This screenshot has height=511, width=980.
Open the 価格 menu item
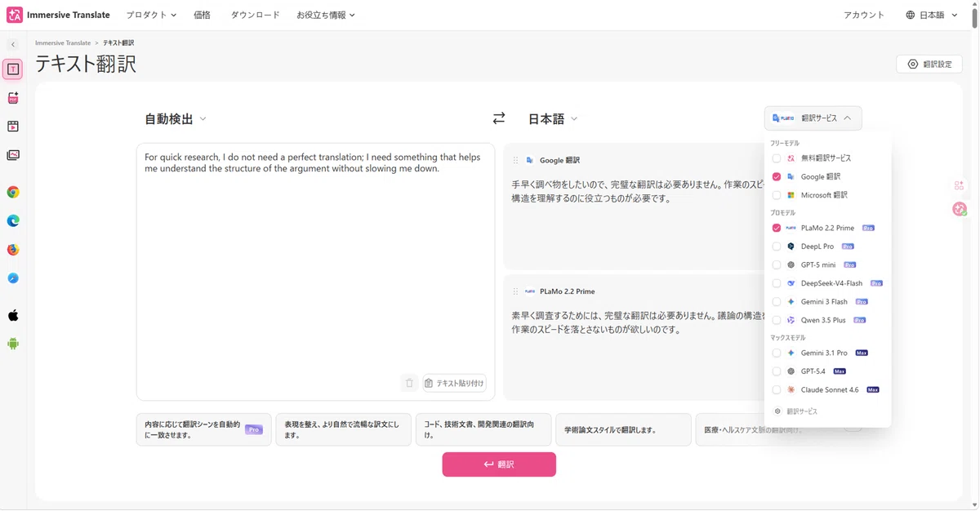tap(202, 15)
